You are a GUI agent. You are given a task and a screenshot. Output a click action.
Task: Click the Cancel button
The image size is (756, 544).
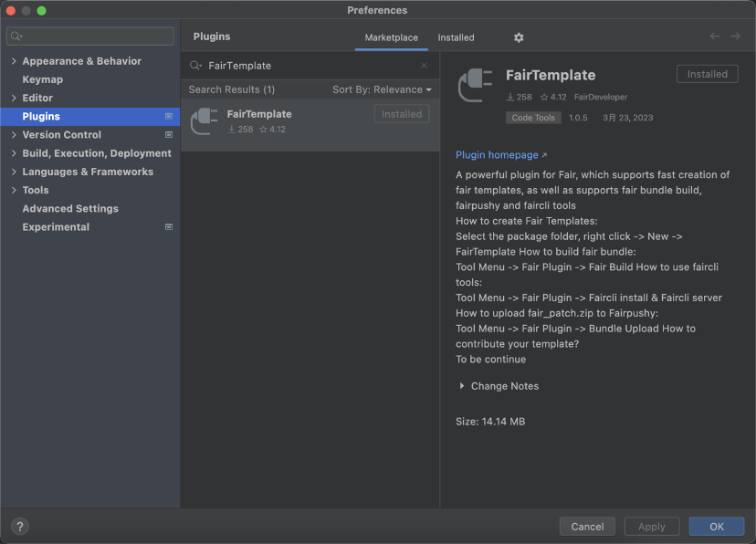587,527
